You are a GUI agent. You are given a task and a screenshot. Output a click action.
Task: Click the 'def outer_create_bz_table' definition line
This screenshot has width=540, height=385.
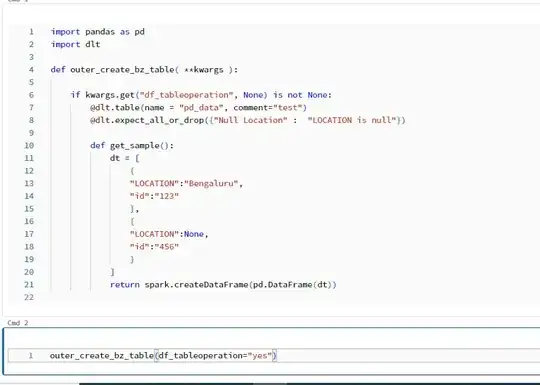(x=144, y=70)
